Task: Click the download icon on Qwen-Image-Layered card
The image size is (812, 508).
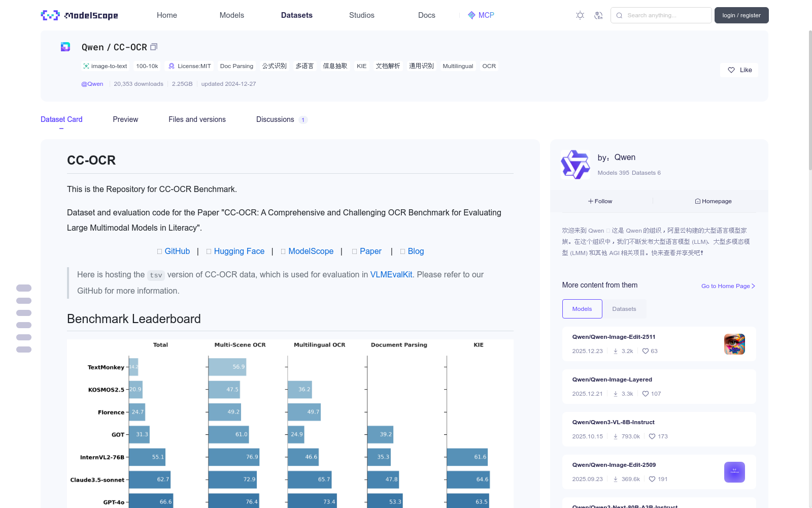Action: 616,394
